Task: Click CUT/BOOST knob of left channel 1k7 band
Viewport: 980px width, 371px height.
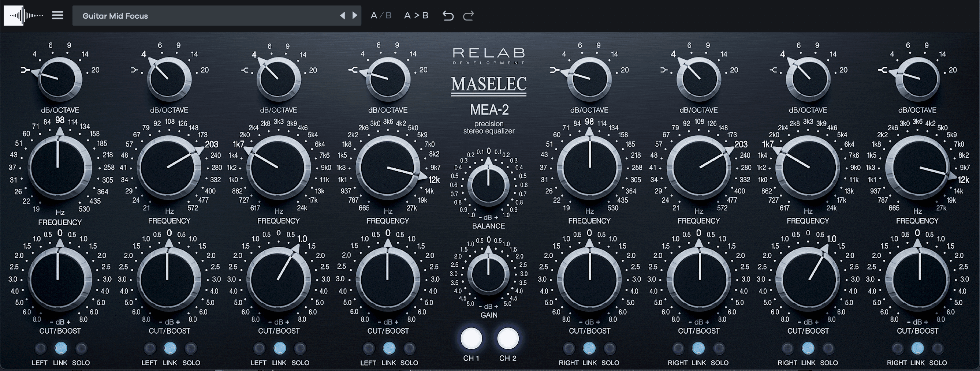Action: 278,280
